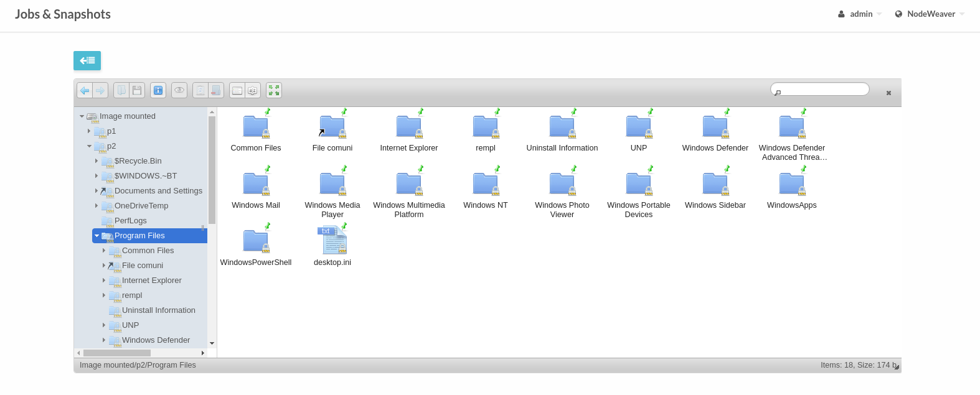Expand the $Recycle.Bin tree node
The height and width of the screenshot is (395, 980).
tap(97, 161)
